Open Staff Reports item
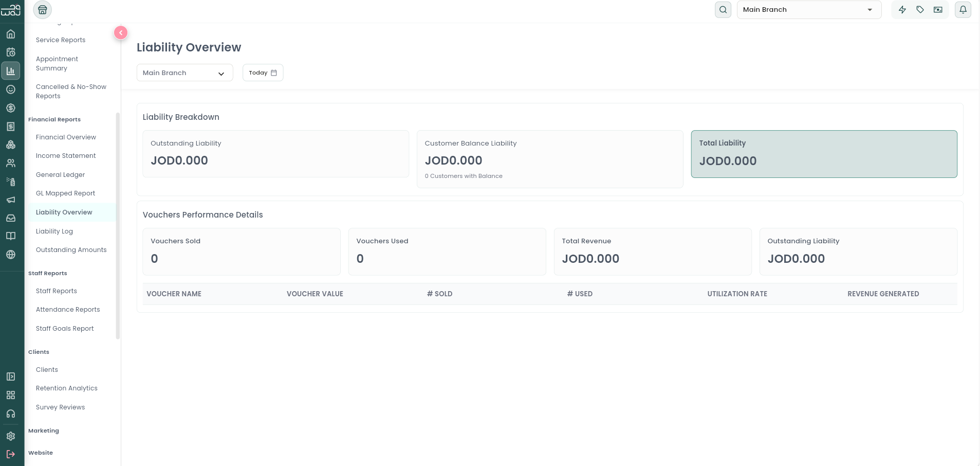Viewport: 980px width, 466px height. [x=57, y=291]
